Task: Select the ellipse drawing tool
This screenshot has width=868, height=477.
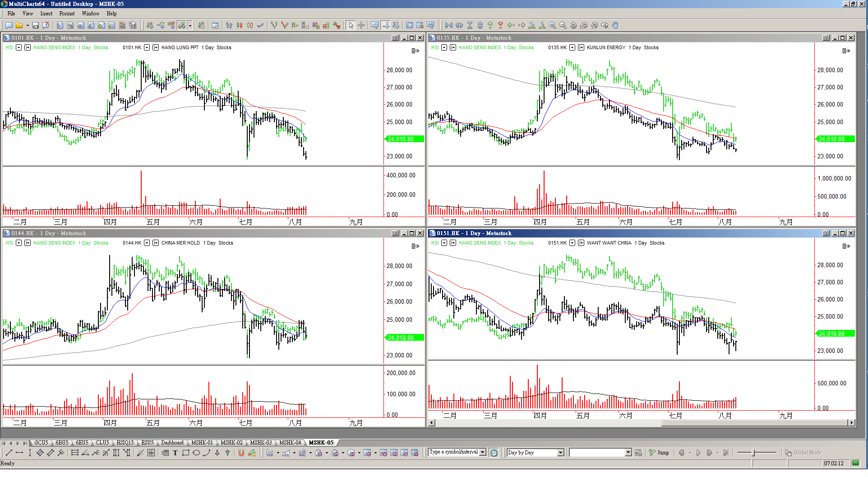Action: [196, 453]
